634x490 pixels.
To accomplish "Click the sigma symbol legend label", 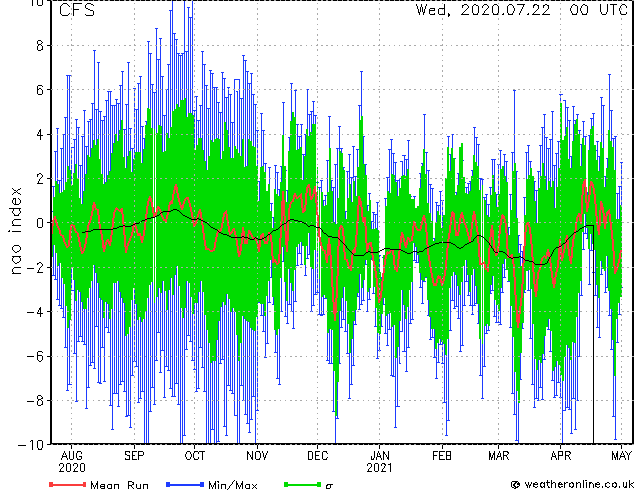I will 329,486.
